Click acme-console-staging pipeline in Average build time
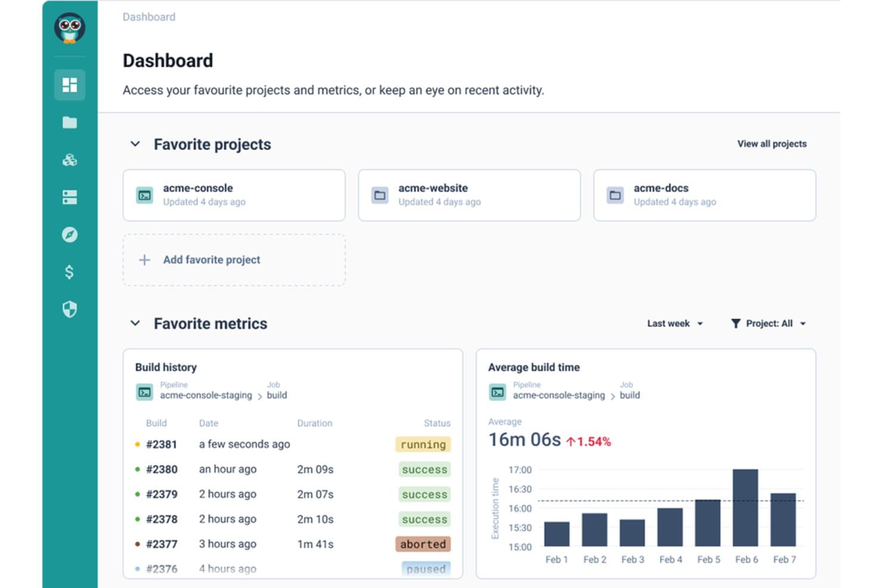882x588 pixels. pyautogui.click(x=558, y=395)
